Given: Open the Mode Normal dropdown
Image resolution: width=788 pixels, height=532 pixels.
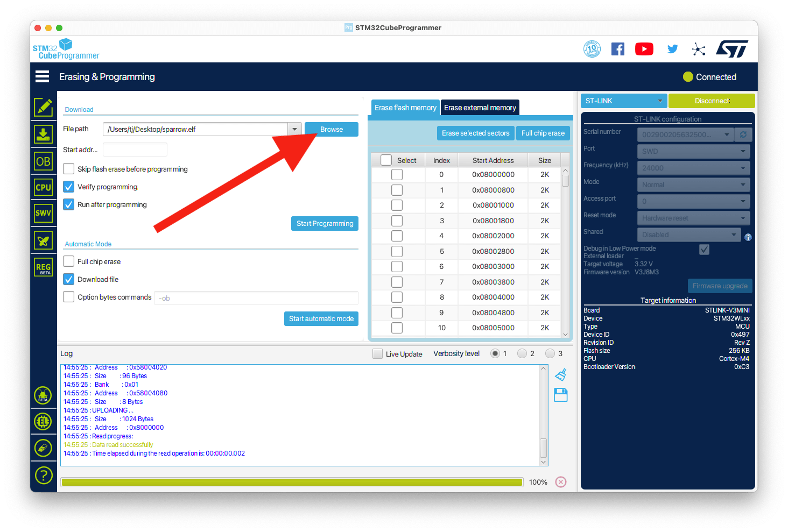Looking at the screenshot, I should click(694, 185).
